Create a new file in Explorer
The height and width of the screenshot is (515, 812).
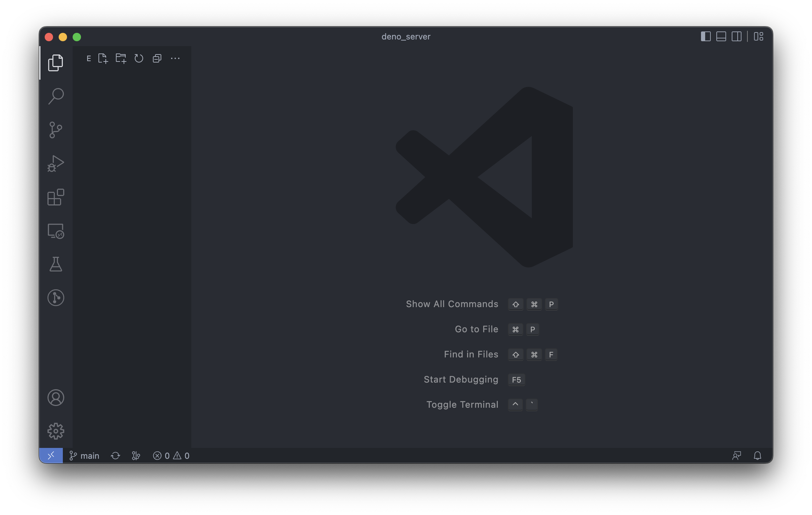103,58
